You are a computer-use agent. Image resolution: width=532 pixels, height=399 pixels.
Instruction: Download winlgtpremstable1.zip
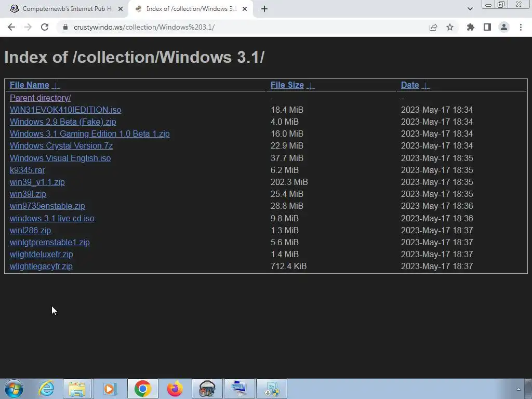[x=49, y=242]
